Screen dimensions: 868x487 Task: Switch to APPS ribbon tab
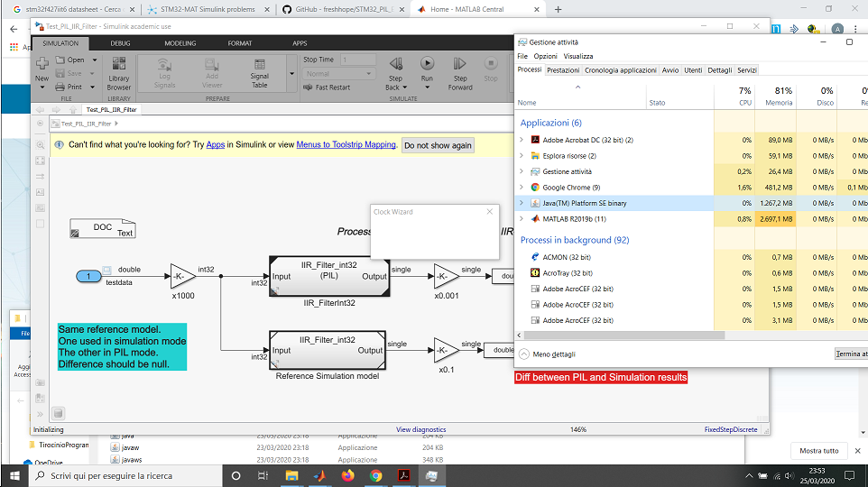(300, 43)
